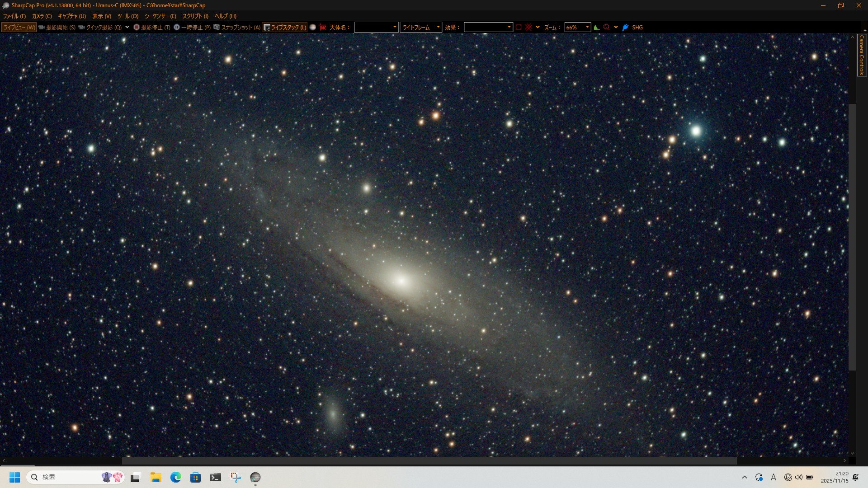This screenshot has height=488, width=868.
Task: Click the スナップショット (A) snapshot button
Action: [237, 27]
